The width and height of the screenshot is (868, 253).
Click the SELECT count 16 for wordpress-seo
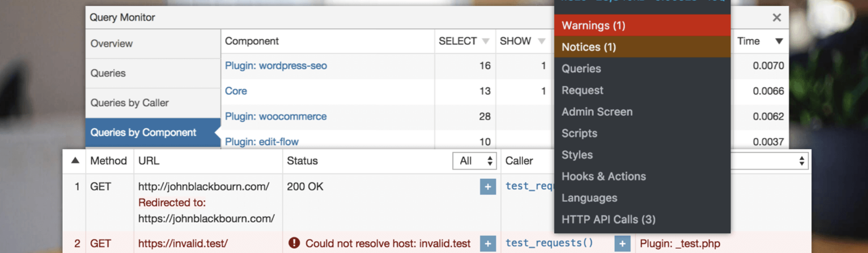pyautogui.click(x=485, y=66)
